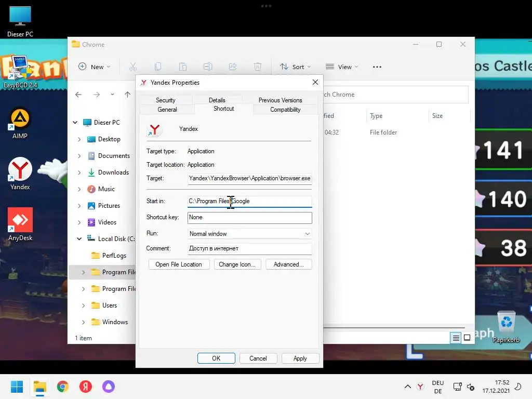Click the Delete trash icon in Explorer toolbar

coord(258,66)
